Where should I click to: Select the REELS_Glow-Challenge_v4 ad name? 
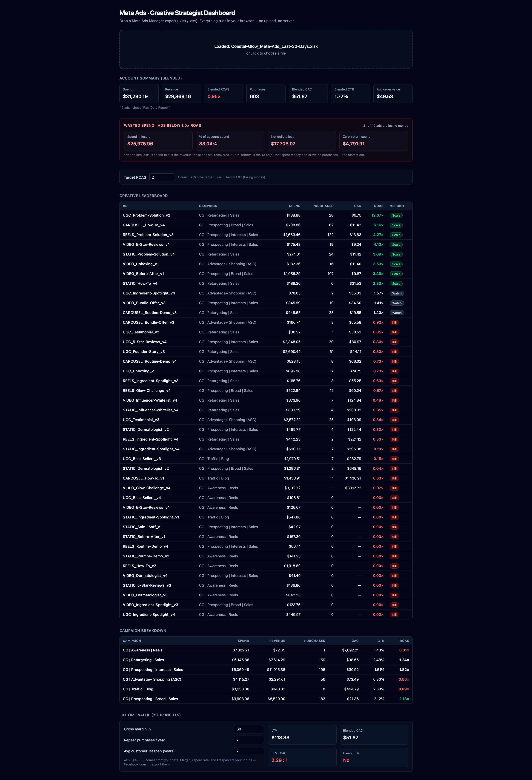tap(147, 391)
